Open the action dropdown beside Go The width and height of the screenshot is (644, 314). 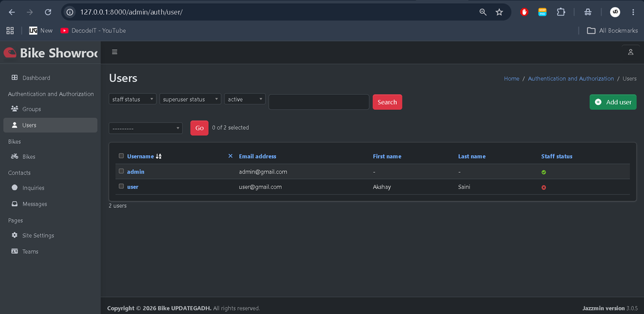(145, 128)
